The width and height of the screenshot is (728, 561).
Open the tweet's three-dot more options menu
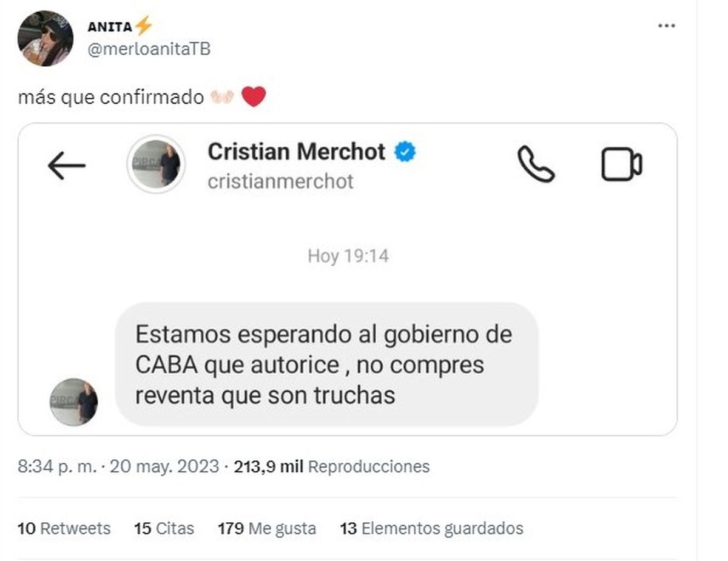(x=666, y=26)
